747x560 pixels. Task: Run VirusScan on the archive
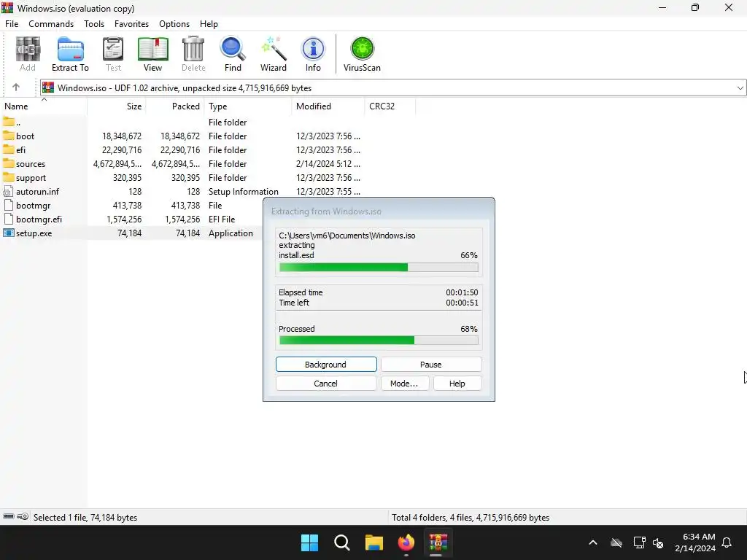tap(362, 54)
